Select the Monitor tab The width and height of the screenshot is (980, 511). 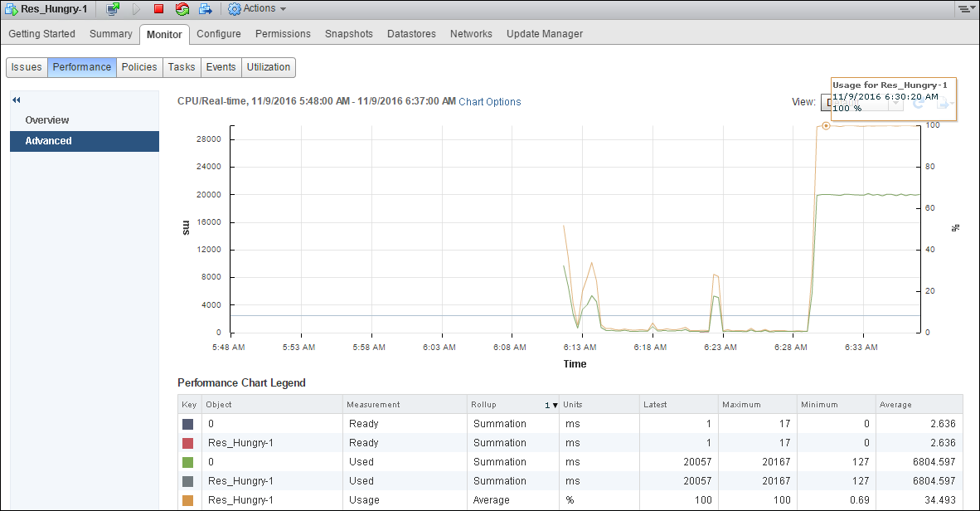coord(164,34)
